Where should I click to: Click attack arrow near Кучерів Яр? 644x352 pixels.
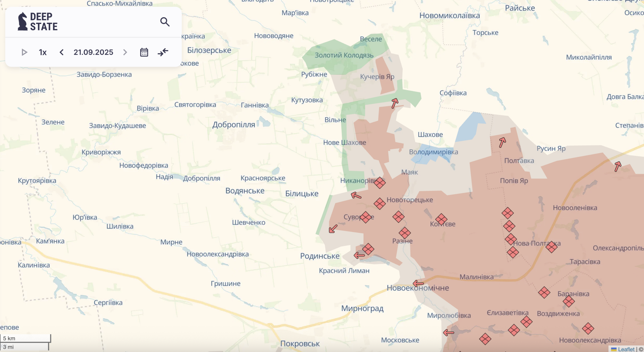395,103
